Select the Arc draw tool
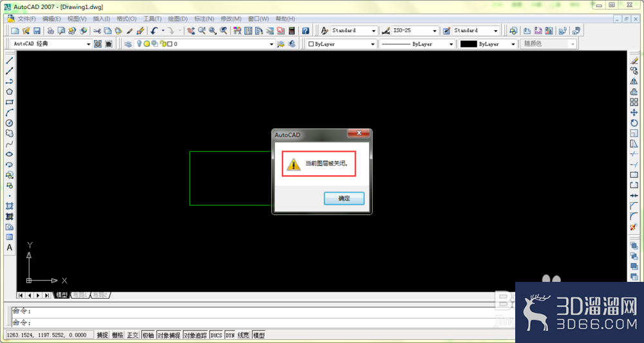This screenshot has width=644, height=343. coord(10,113)
